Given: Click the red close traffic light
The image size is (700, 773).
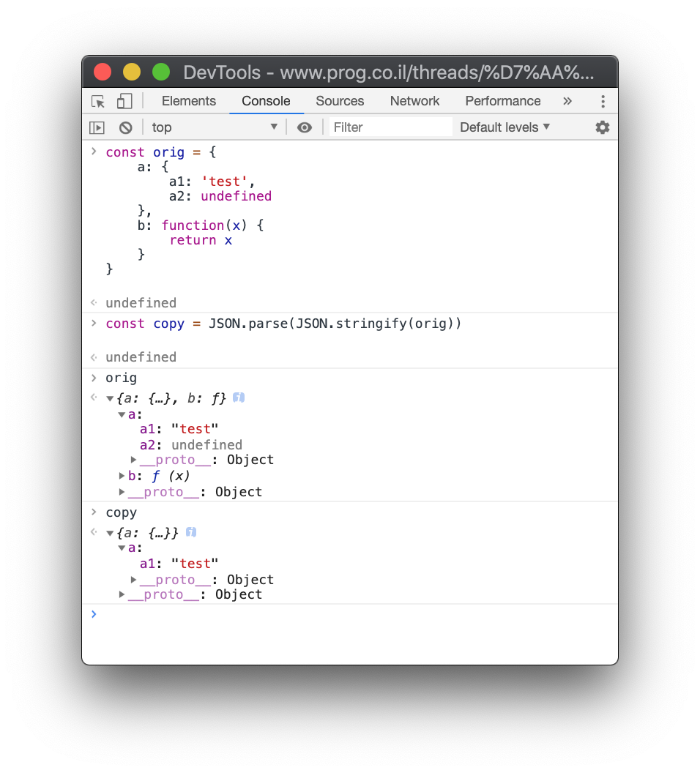Looking at the screenshot, I should point(103,71).
